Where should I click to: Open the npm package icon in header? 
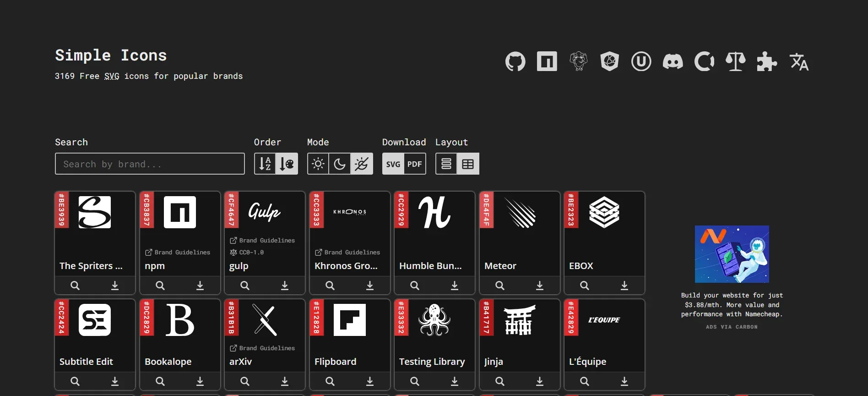pyautogui.click(x=547, y=61)
